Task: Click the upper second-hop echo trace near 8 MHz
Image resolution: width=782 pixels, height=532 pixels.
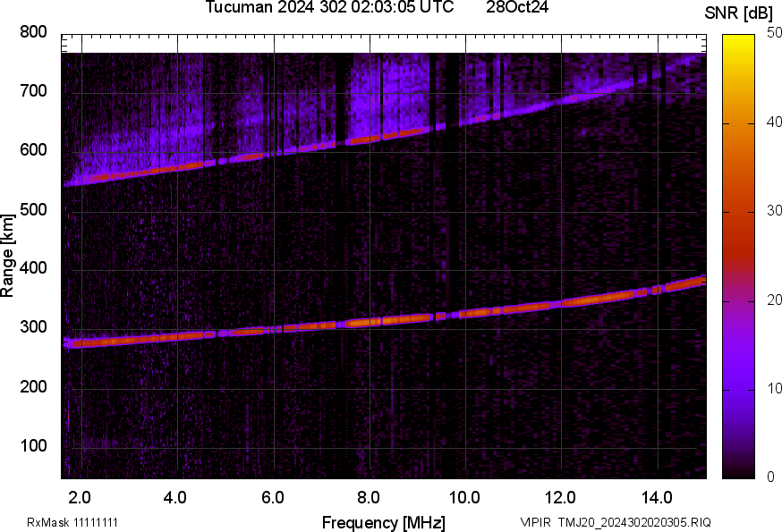Action: (370, 139)
